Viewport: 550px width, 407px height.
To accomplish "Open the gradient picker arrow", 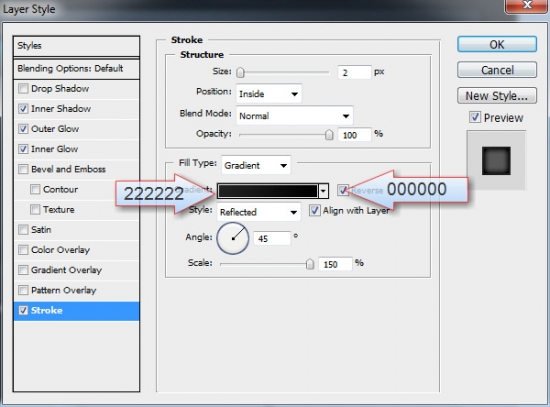I will (323, 191).
